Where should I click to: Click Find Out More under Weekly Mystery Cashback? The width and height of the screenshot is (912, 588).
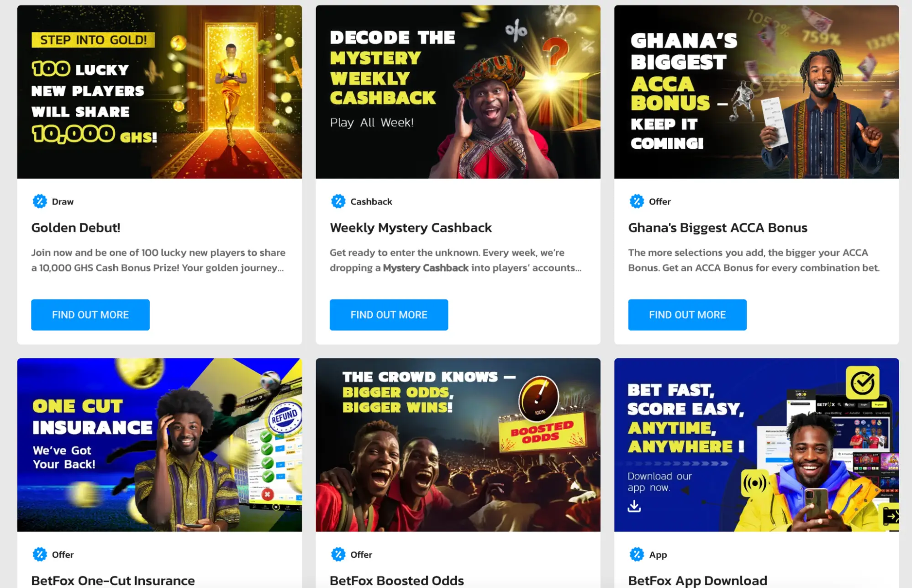[x=389, y=315]
